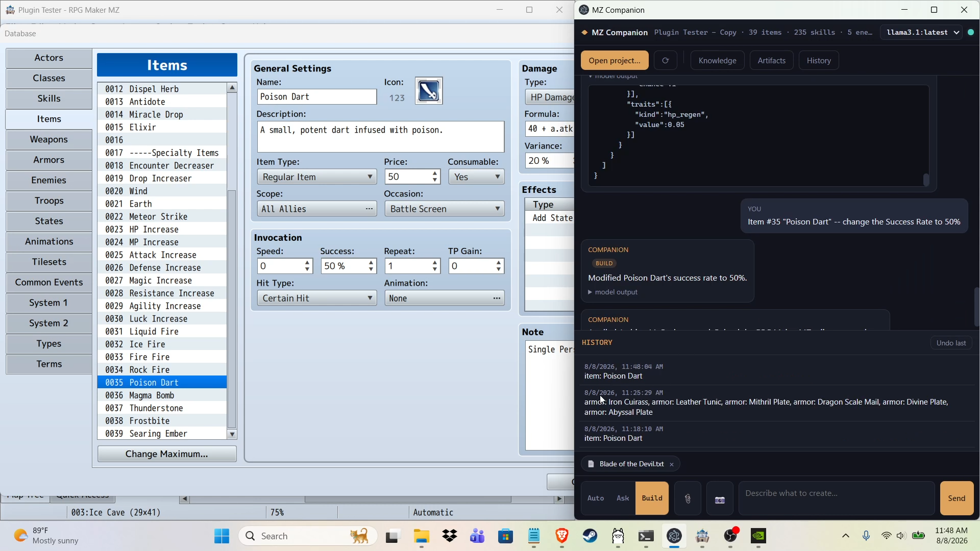Open the Wi-Fi network tray icon
This screenshot has width=980, height=551.
(887, 536)
